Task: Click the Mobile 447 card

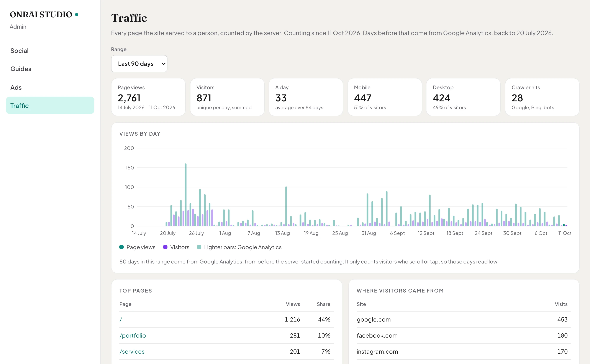Action: pyautogui.click(x=384, y=97)
